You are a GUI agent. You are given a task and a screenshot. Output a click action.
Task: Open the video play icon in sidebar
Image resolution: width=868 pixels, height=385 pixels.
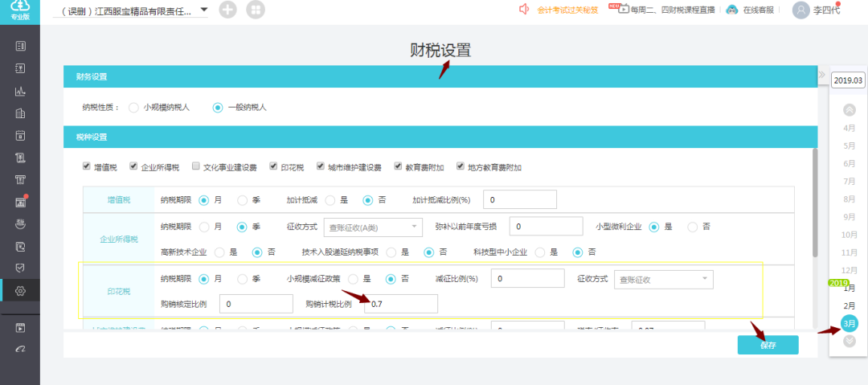[x=20, y=327]
